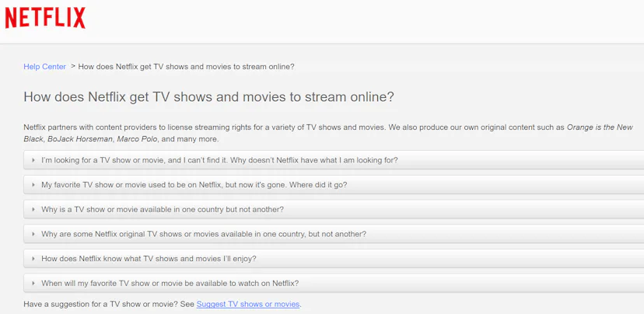
Task: Expand "When will my favorite TV show or movie be available" question
Action: click(334, 283)
